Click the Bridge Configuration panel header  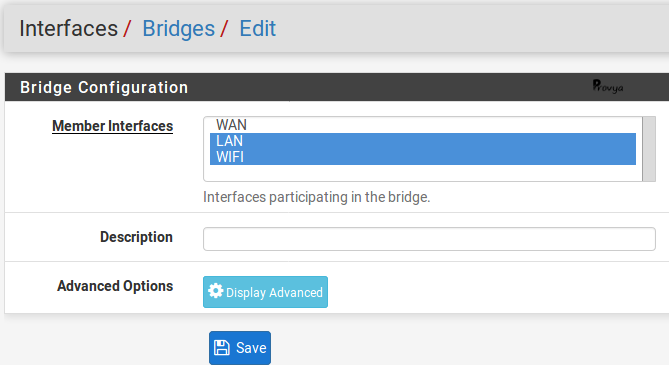[x=337, y=87]
